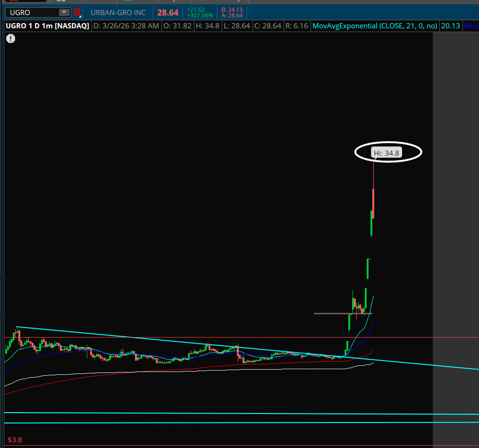This screenshot has width=479, height=448.
Task: Click the ask price A: 28.64
Action: pos(232,16)
